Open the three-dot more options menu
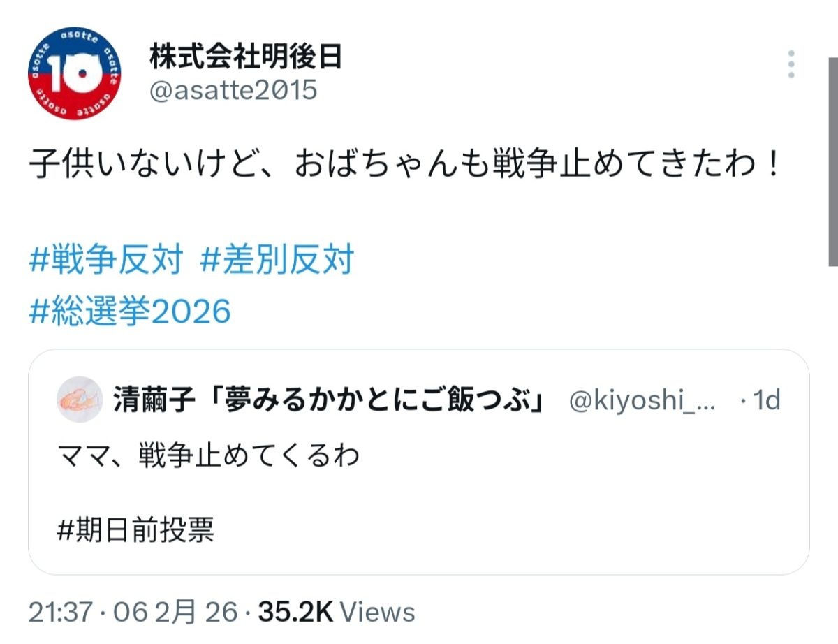838x644 pixels. tap(791, 64)
